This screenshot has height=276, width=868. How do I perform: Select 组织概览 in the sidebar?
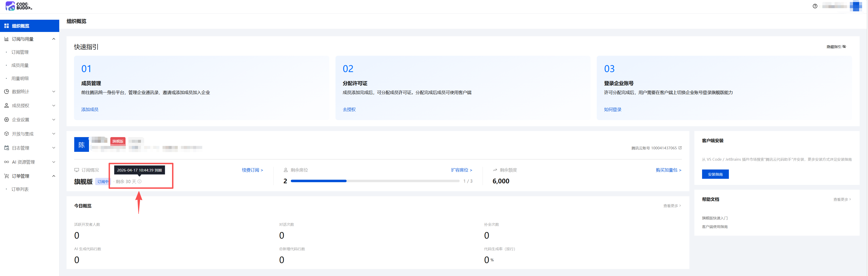click(x=21, y=26)
